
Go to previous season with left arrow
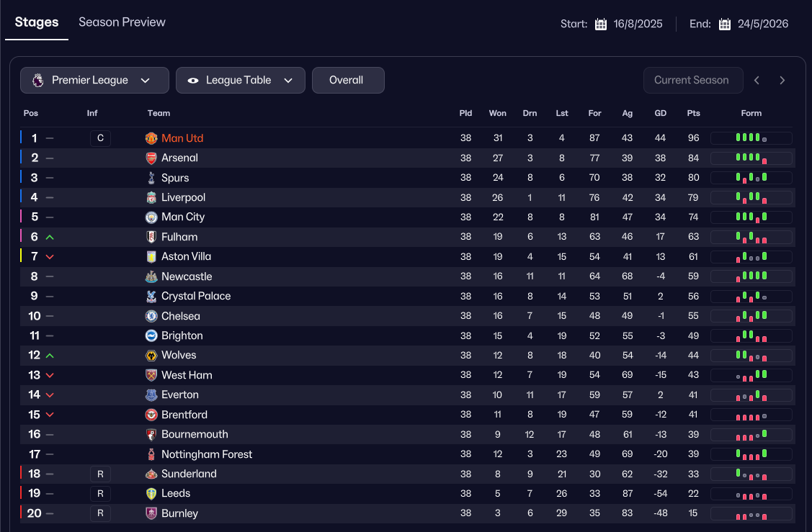pos(757,81)
